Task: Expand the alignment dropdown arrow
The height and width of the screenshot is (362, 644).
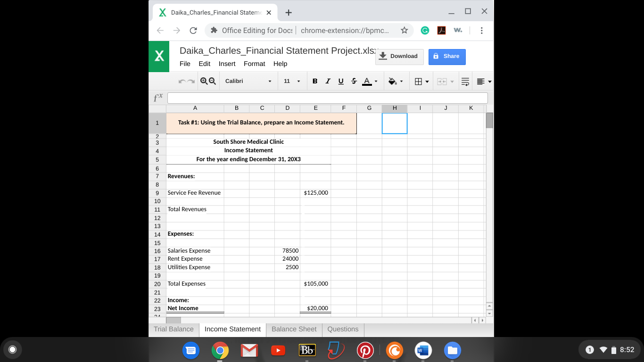Action: pyautogui.click(x=490, y=82)
